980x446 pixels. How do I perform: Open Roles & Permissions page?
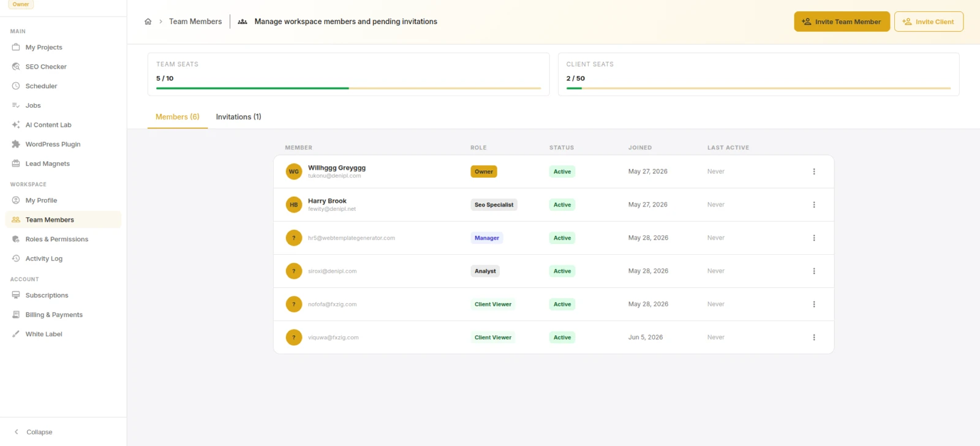click(63, 239)
